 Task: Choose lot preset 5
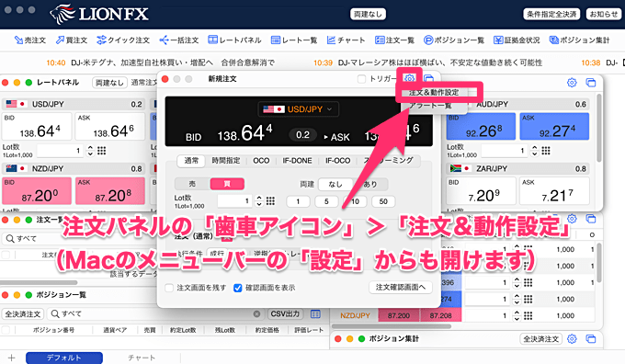[326, 201]
